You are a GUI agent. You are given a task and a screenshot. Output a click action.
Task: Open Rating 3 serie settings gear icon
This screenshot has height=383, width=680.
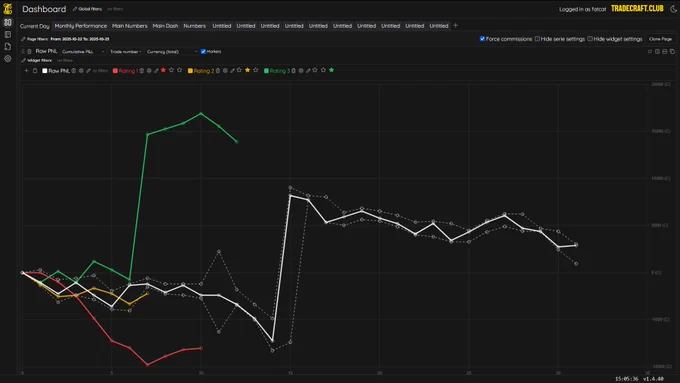301,71
